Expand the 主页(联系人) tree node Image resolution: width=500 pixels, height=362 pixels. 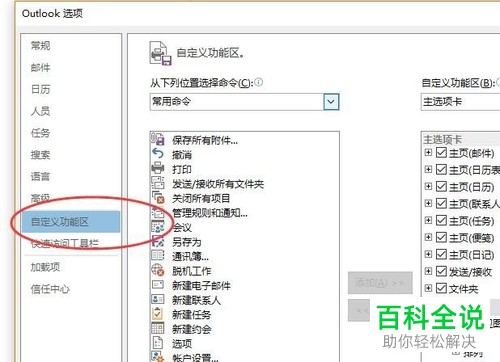428,203
